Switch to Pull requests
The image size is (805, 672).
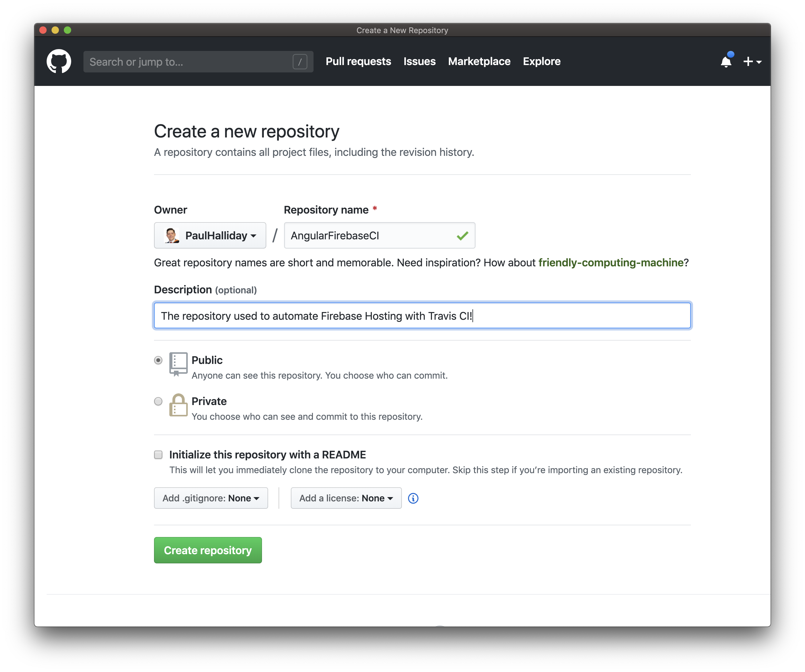[x=358, y=61]
